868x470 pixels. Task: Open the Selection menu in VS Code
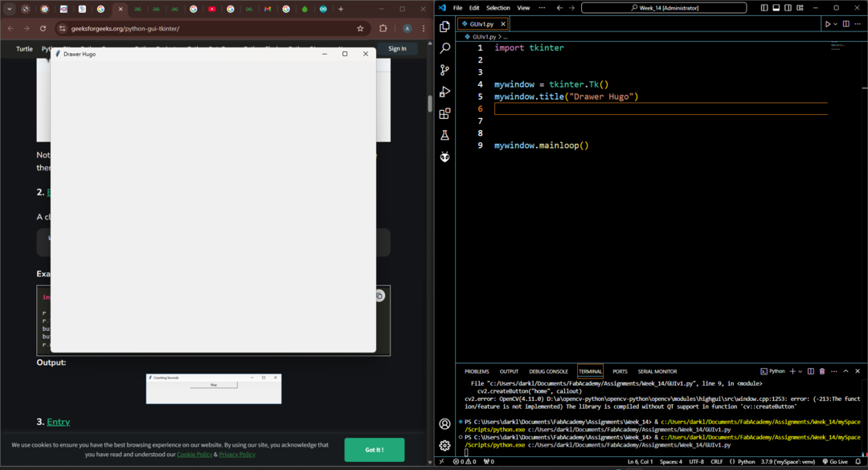(x=498, y=8)
